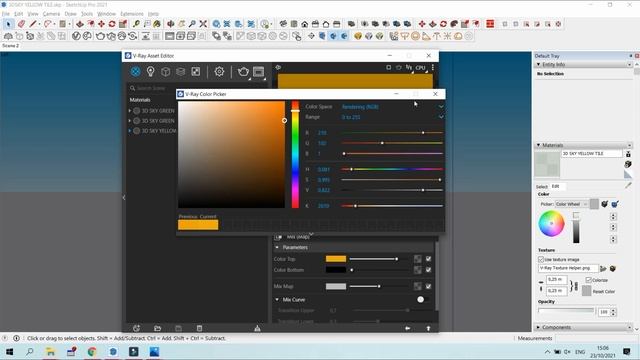Click the import asset folder icon

(x=158, y=328)
